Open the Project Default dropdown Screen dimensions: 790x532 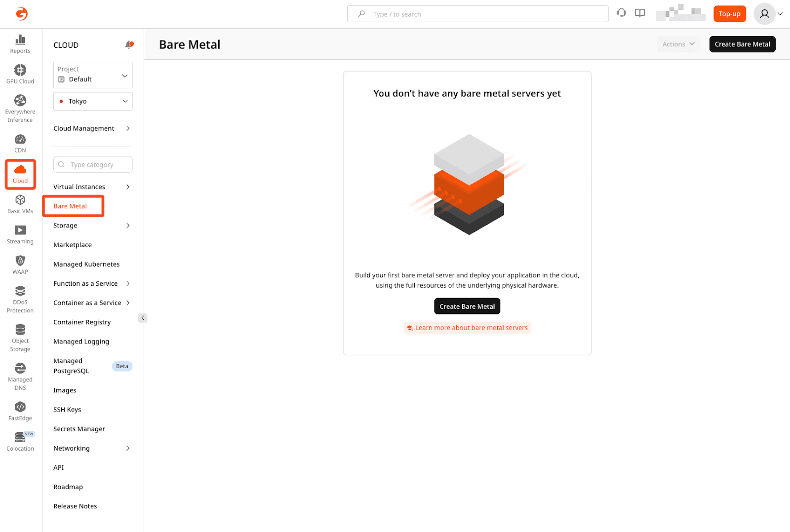click(x=93, y=75)
